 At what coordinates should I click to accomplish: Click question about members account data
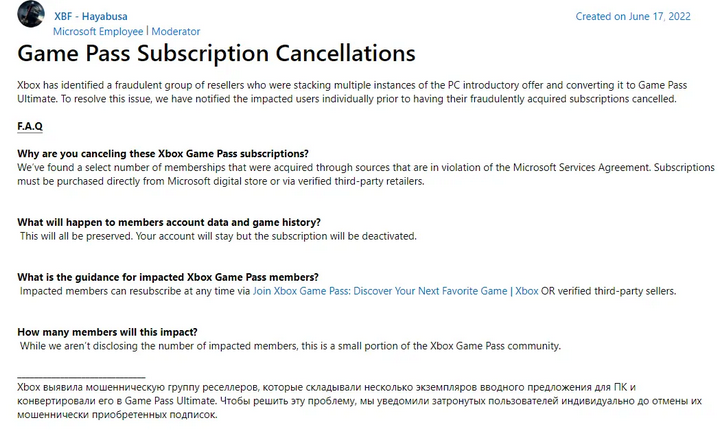(169, 222)
